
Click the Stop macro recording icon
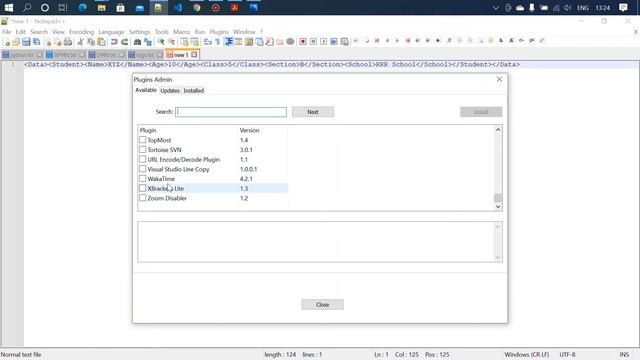point(313,42)
